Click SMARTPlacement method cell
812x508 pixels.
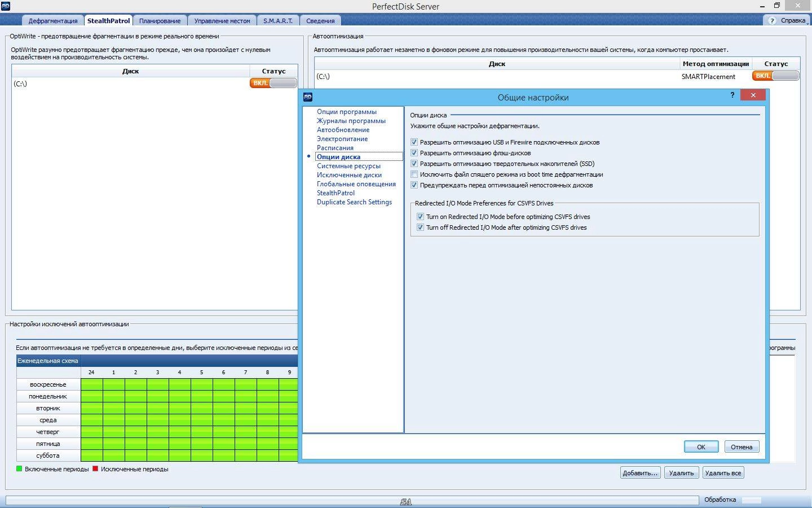click(708, 76)
